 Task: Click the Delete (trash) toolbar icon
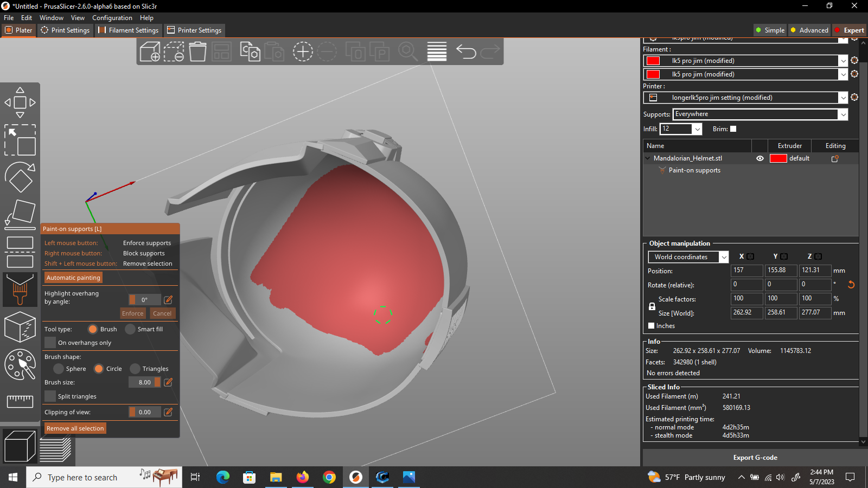tap(197, 52)
